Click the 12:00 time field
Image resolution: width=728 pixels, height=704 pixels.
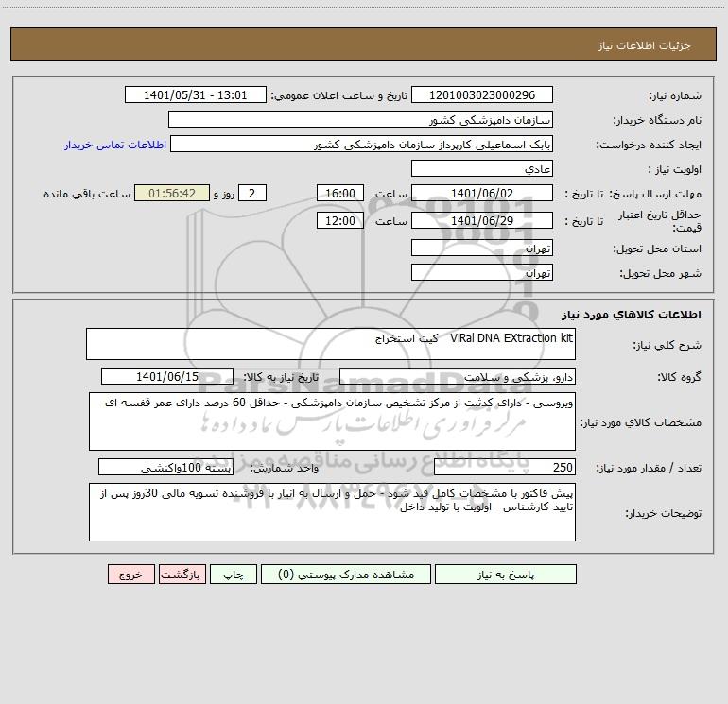pos(339,220)
